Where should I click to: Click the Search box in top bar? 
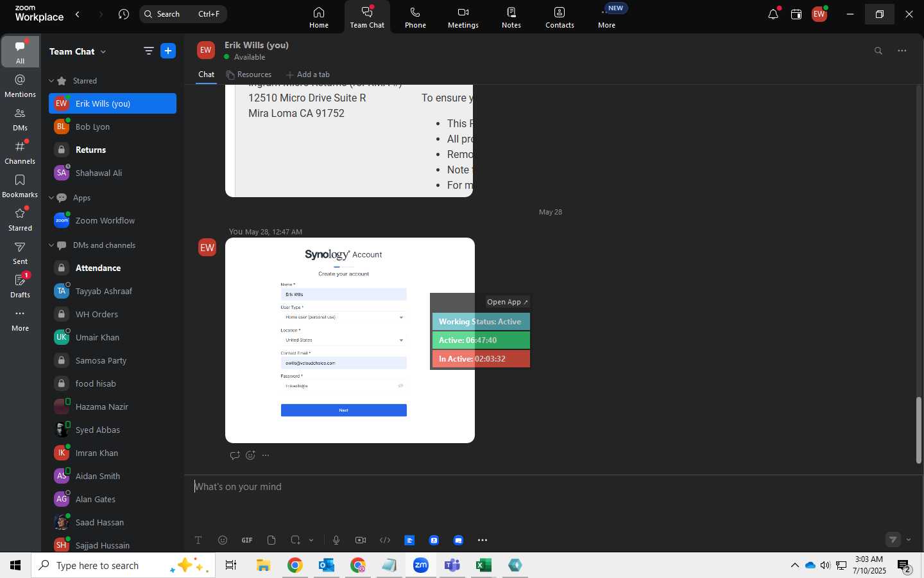click(183, 14)
